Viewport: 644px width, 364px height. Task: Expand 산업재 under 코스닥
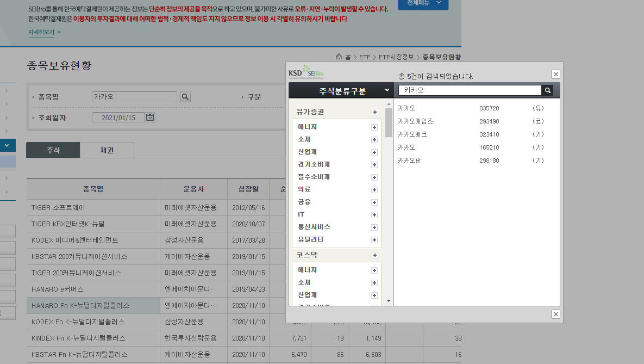374,295
